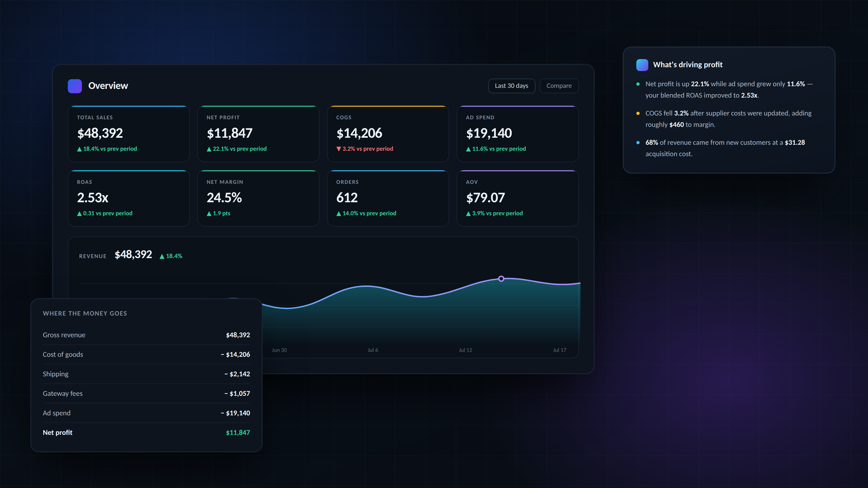Open the AOV $79.07 card
The width and height of the screenshot is (868, 488).
tap(518, 198)
